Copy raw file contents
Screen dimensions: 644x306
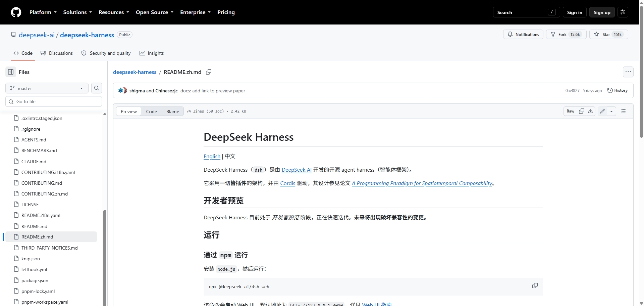click(x=582, y=111)
